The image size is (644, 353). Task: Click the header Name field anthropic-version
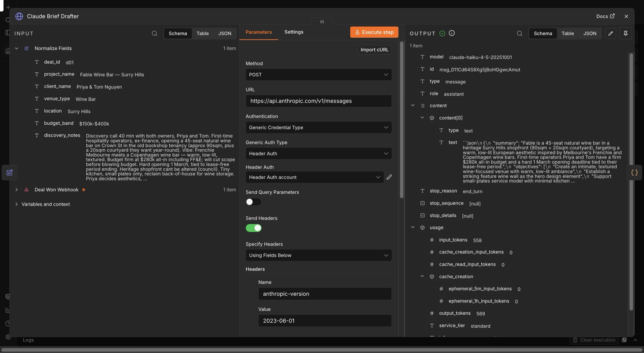pyautogui.click(x=325, y=294)
